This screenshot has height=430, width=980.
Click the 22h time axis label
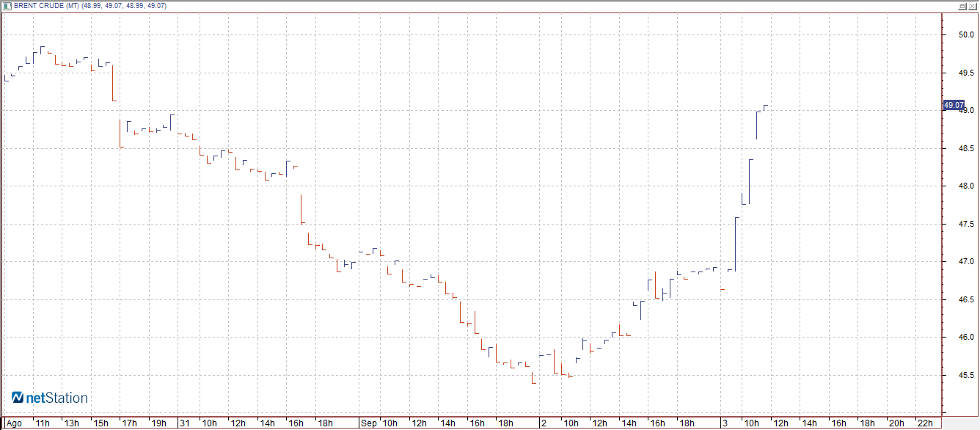point(925,423)
